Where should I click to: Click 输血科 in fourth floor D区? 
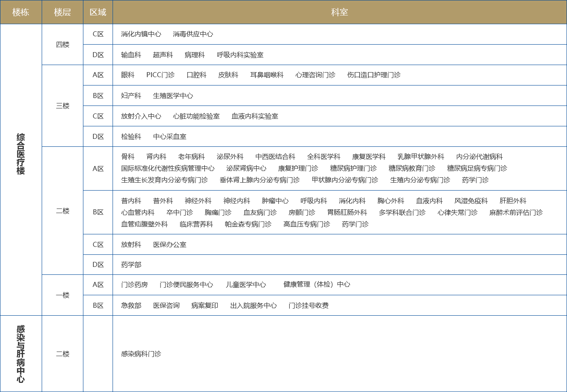click(131, 55)
